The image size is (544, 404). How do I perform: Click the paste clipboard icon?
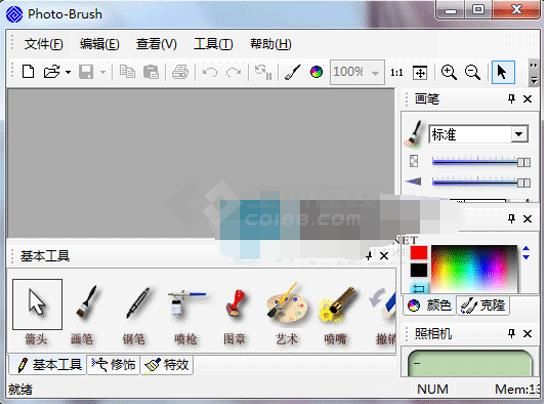(151, 72)
